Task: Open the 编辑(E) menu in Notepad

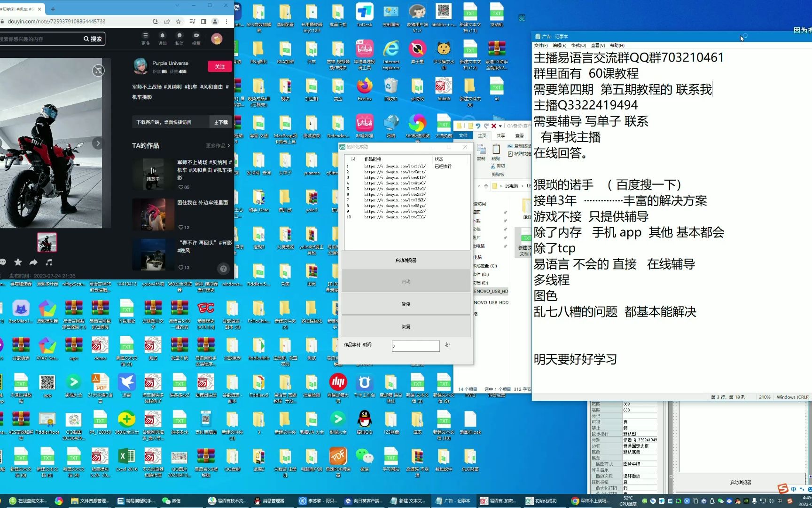Action: pos(559,46)
